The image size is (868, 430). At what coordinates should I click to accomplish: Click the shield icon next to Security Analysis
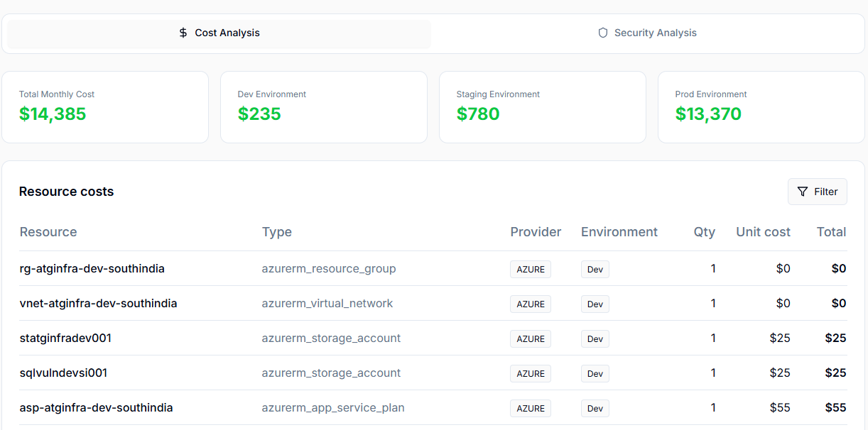(x=602, y=32)
